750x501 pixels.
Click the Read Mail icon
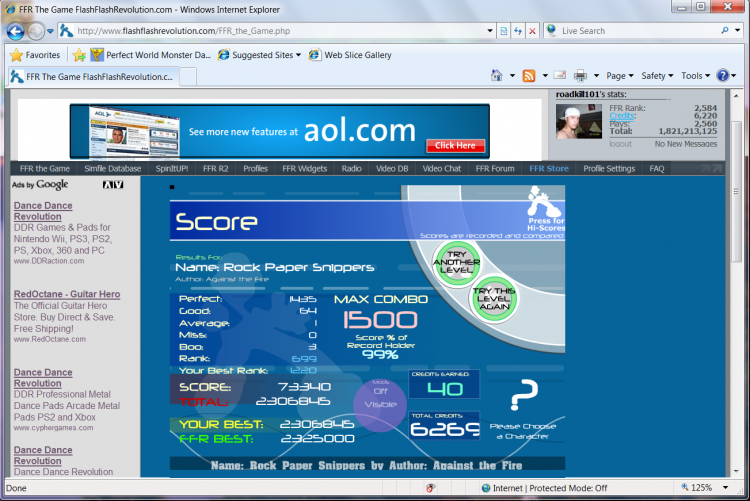[x=560, y=76]
